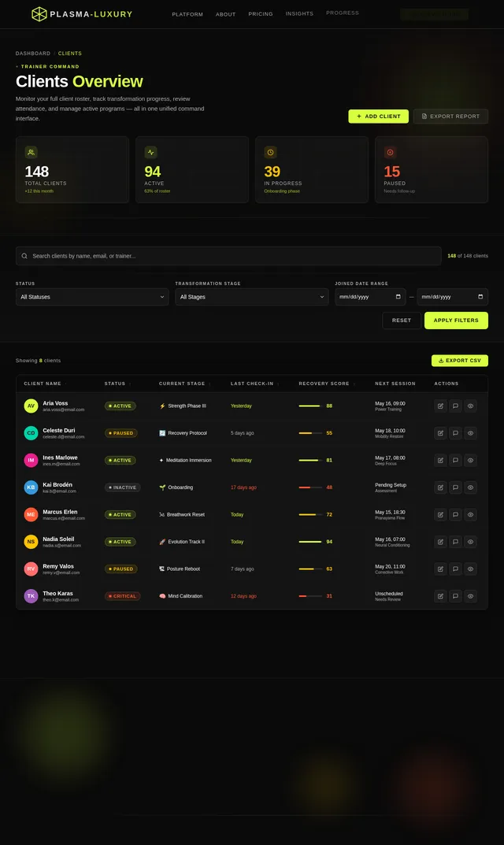The image size is (504, 845).
Task: Click the eye view icon for Ines Marlowe
Action: pos(471,460)
